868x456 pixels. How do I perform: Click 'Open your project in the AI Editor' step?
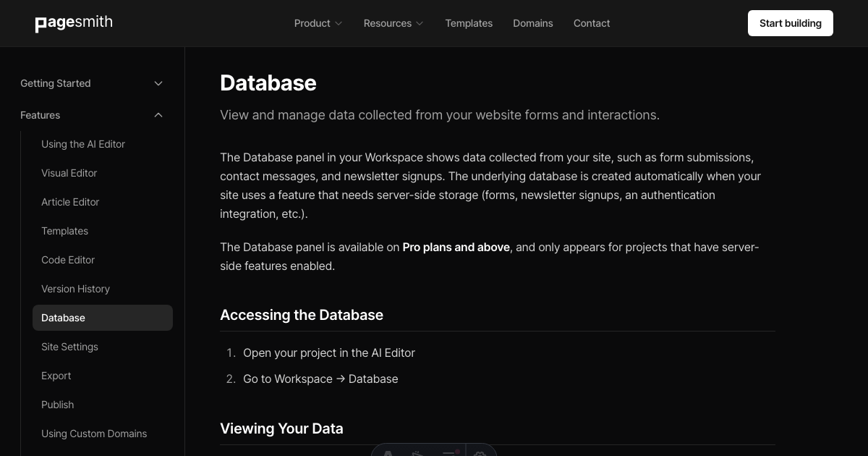tap(329, 352)
